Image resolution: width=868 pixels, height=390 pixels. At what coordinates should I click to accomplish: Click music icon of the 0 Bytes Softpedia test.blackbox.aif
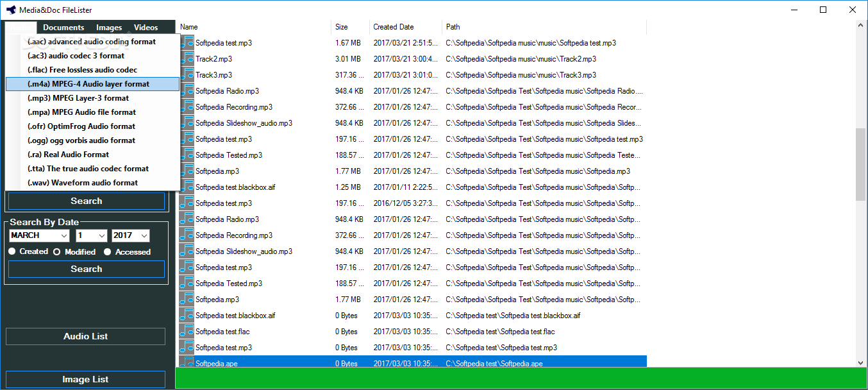click(x=187, y=315)
